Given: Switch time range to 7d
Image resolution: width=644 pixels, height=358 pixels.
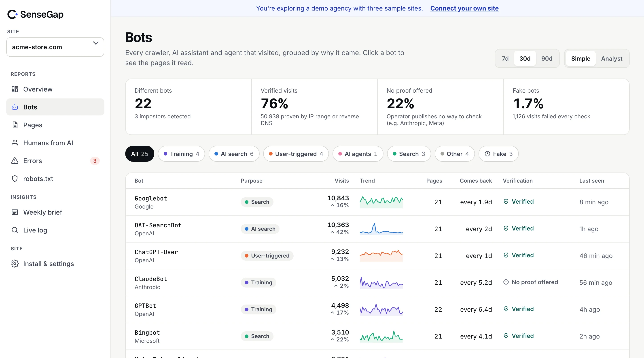Looking at the screenshot, I should coord(505,59).
